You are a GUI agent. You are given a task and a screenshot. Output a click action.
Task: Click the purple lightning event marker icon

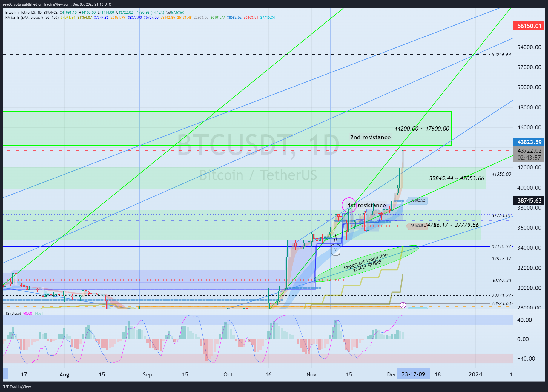(x=403, y=305)
